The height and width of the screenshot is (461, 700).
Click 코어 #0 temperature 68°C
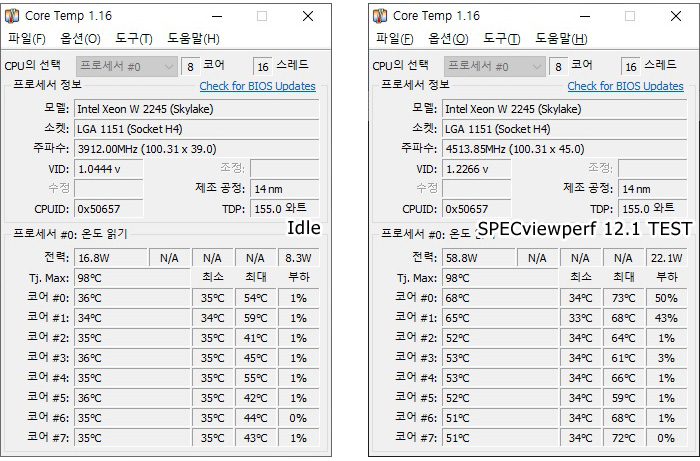click(x=500, y=298)
